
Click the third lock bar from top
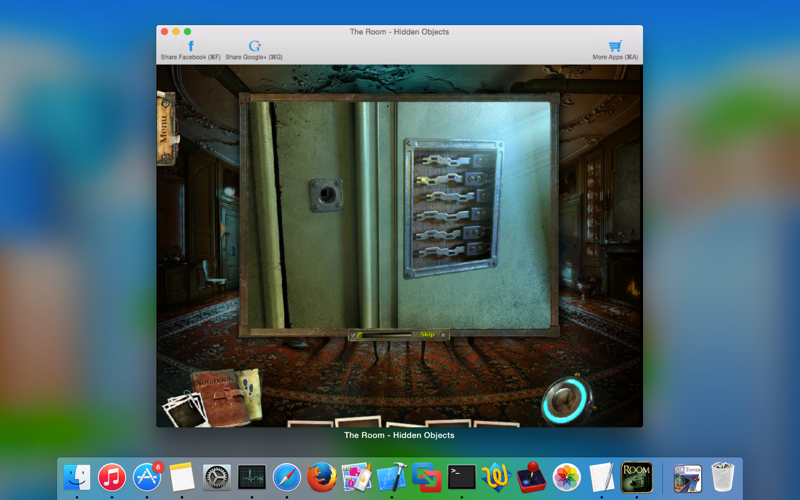(451, 196)
